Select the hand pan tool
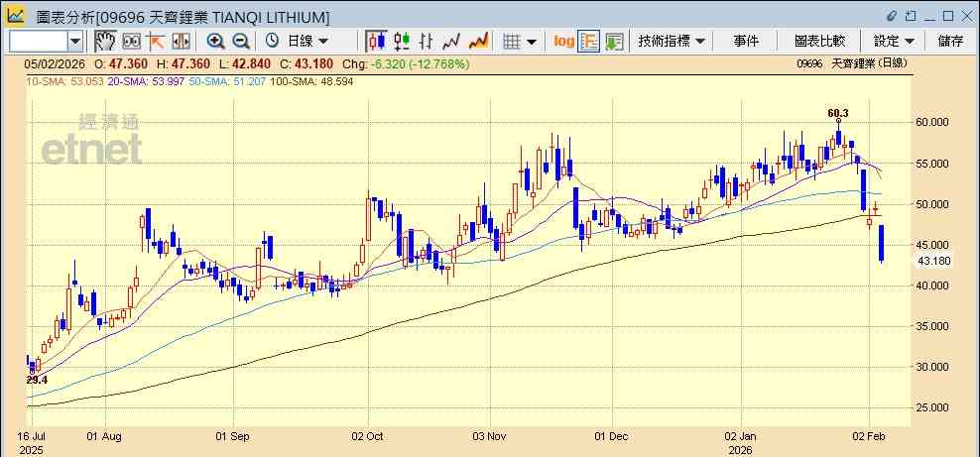 pos(105,42)
